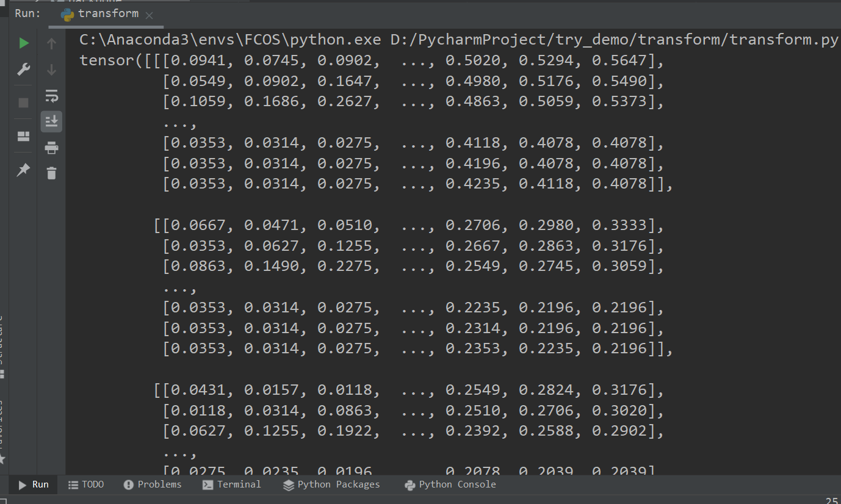Click the value 0.3333 in output
Image resolution: width=841 pixels, height=504 pixels.
click(619, 225)
